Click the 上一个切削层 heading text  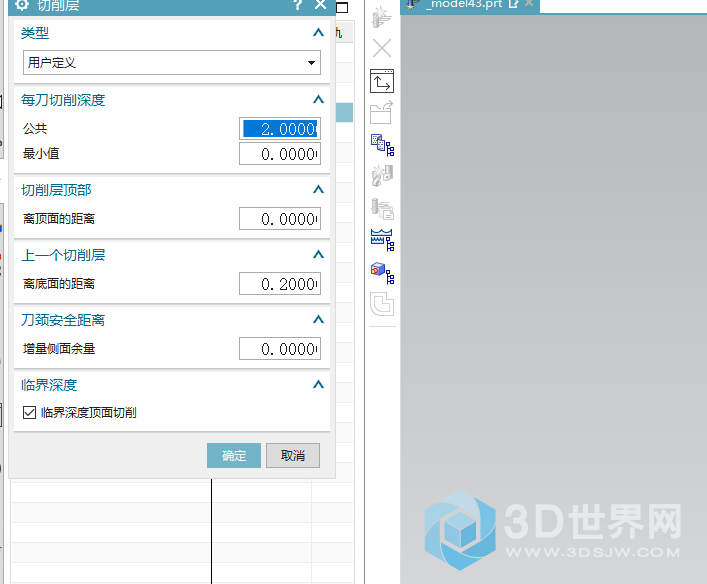(63, 255)
